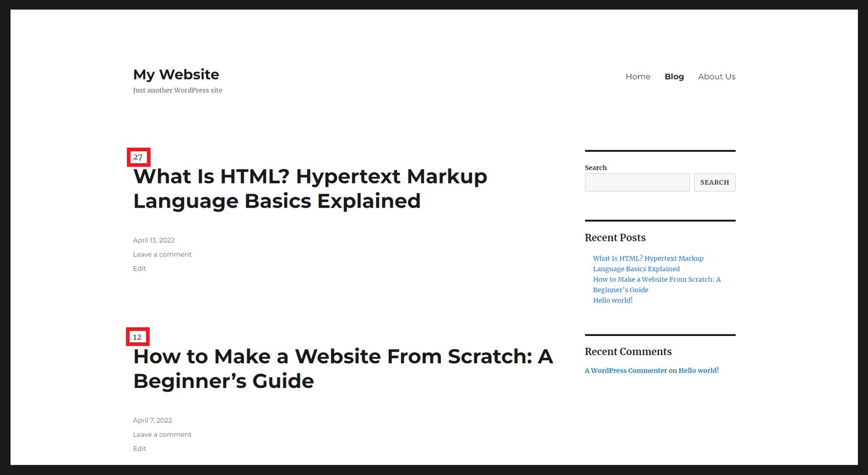
Task: Open the About Us page
Action: 716,76
